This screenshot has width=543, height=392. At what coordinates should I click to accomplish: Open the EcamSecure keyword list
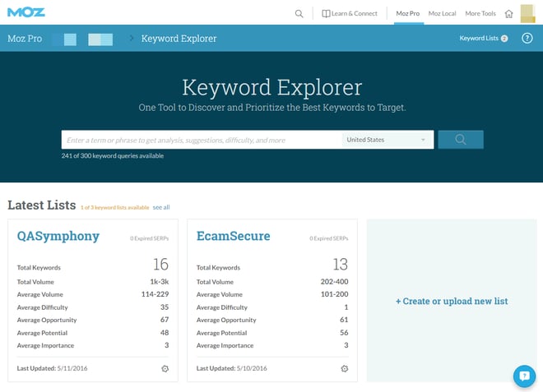click(x=233, y=236)
